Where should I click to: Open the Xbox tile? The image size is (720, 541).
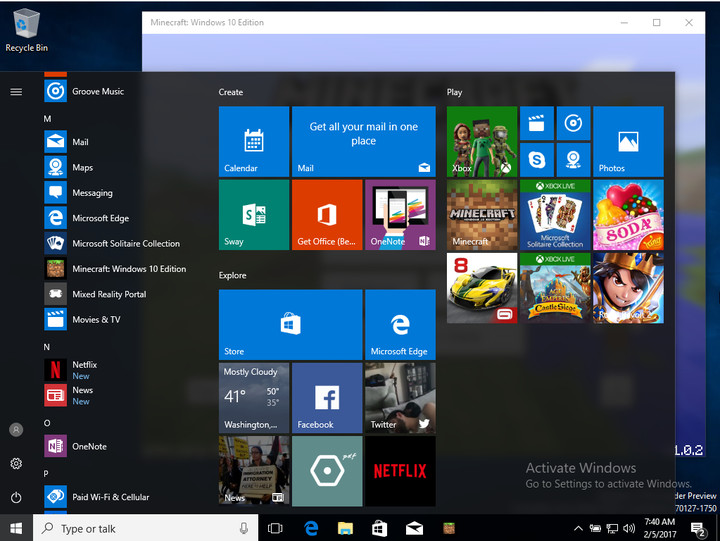click(x=482, y=141)
